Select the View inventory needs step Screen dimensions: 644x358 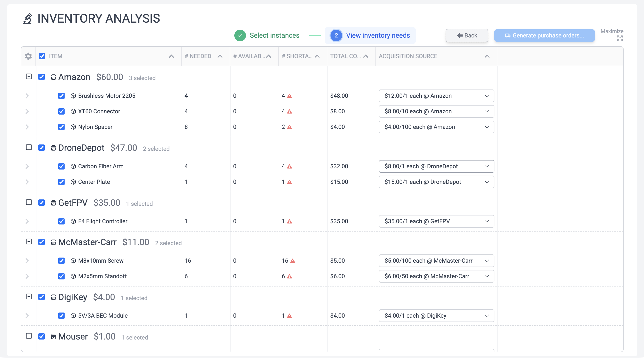tap(378, 35)
